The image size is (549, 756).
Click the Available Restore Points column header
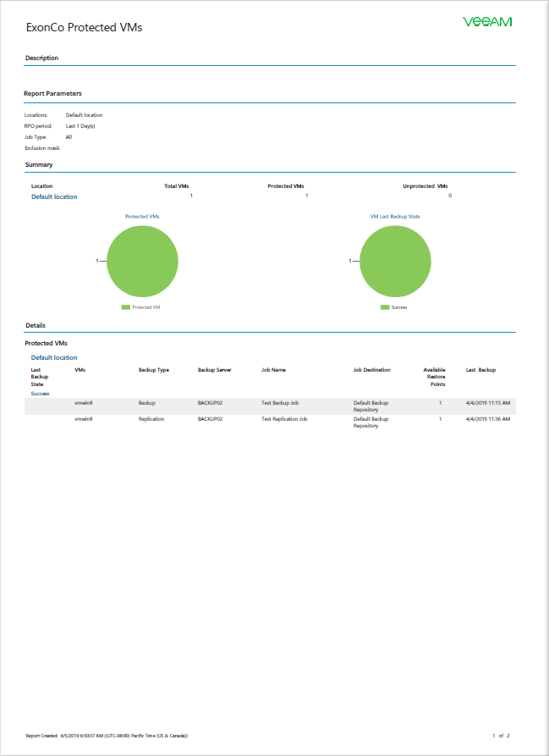435,377
